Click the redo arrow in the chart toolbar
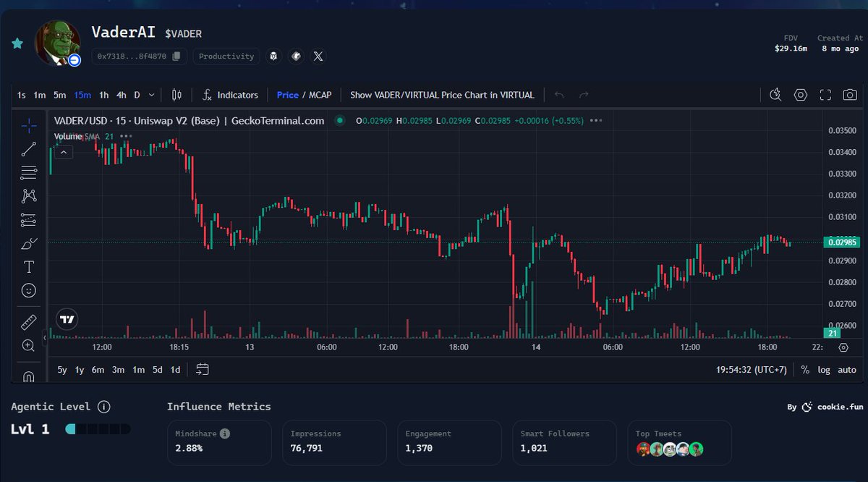This screenshot has height=482, width=868. [584, 95]
